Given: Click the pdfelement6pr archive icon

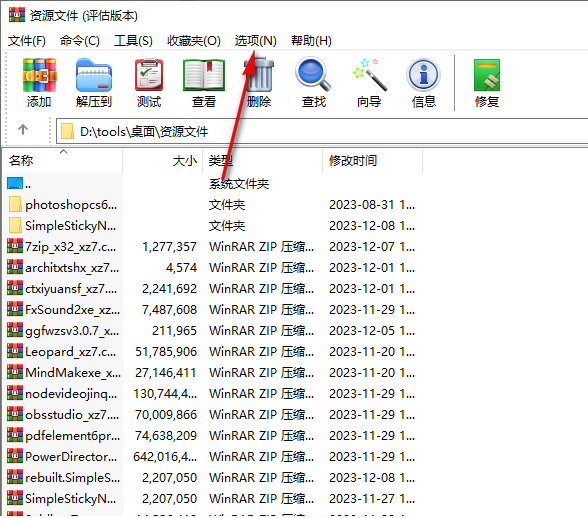Looking at the screenshot, I should (x=15, y=435).
